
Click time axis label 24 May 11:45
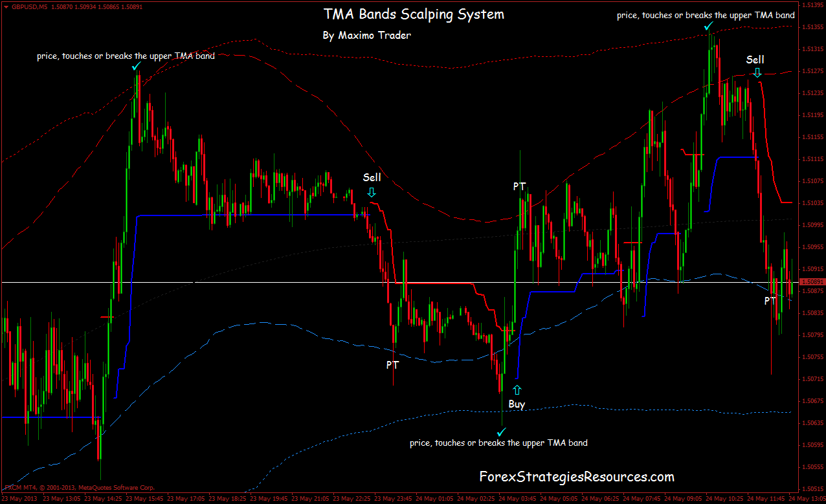(x=766, y=499)
